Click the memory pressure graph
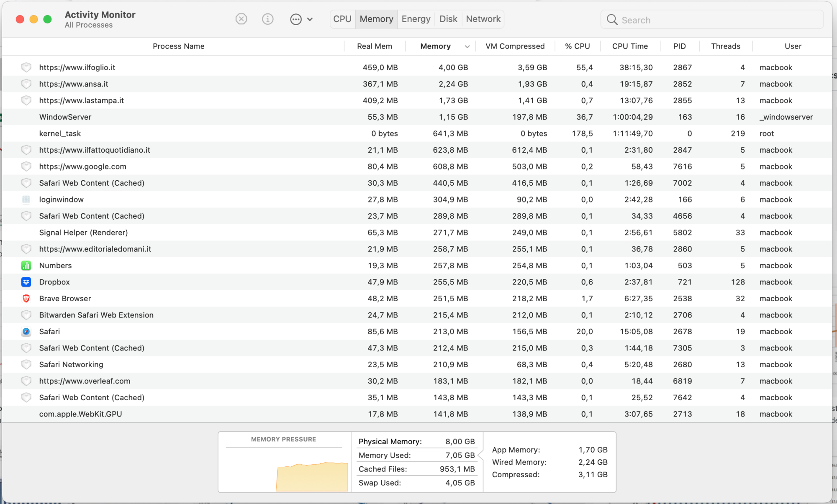Screen dimensions: 837x504 click(x=312, y=476)
